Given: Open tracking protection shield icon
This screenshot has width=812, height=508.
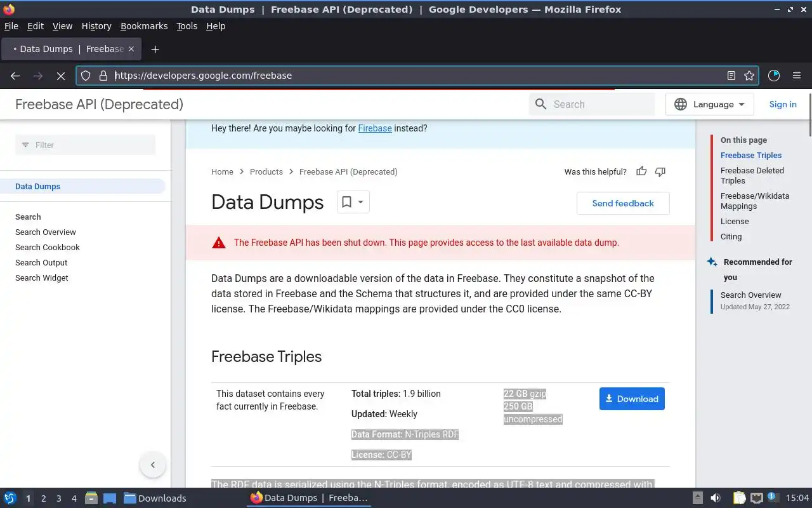Looking at the screenshot, I should click(86, 76).
